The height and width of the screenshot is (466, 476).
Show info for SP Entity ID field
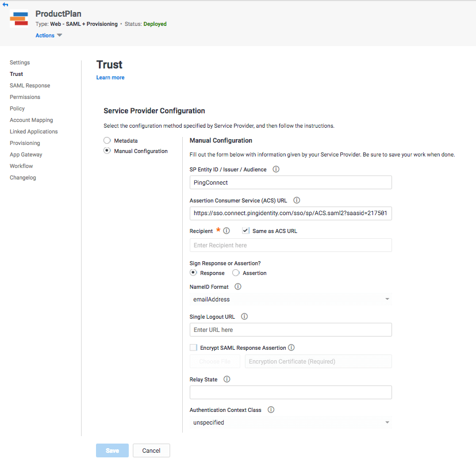[x=276, y=169]
